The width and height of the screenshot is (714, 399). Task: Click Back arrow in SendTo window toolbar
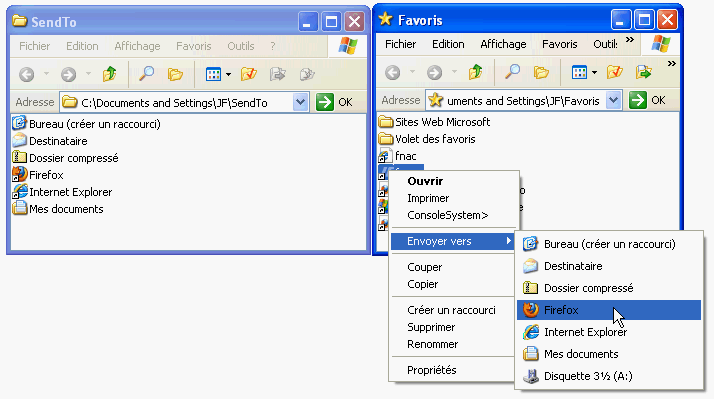click(26, 74)
